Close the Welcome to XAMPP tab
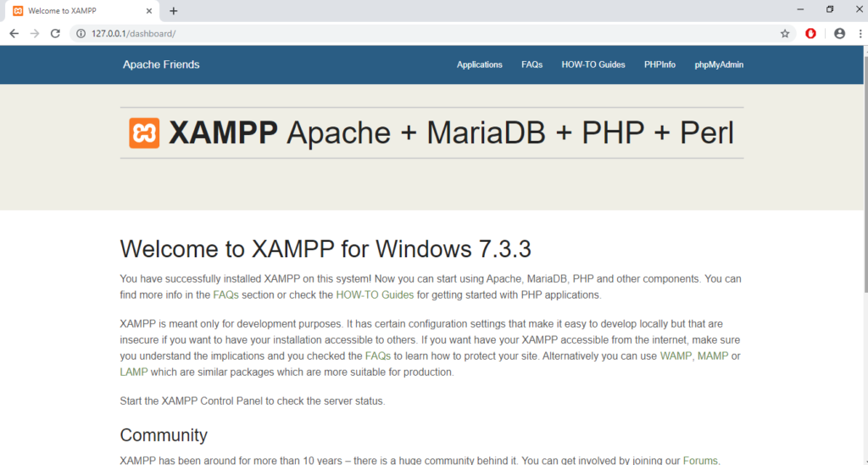868x465 pixels. [149, 11]
